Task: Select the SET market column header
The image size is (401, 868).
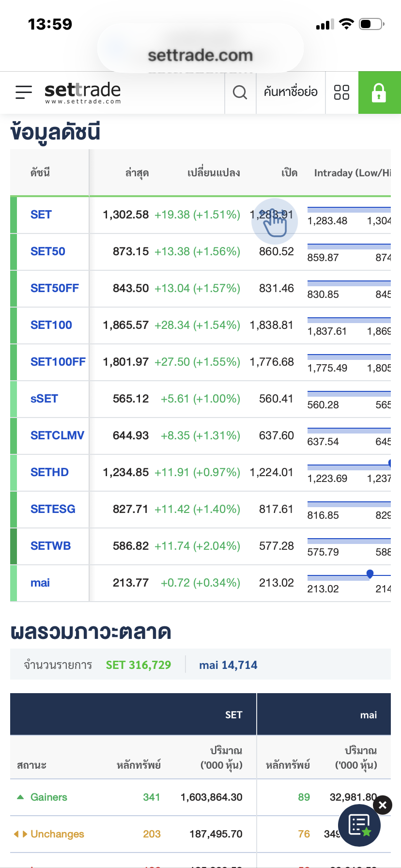Action: 233,715
